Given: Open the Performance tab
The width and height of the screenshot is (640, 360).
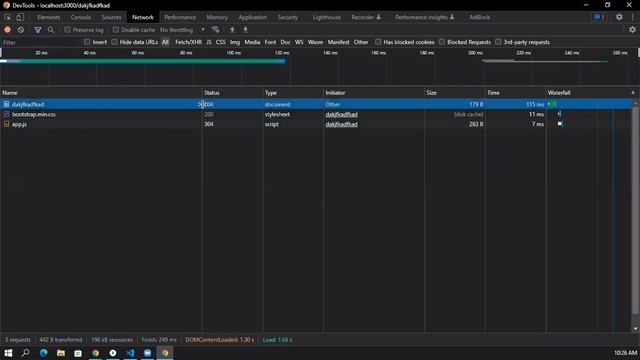Looking at the screenshot, I should [180, 17].
